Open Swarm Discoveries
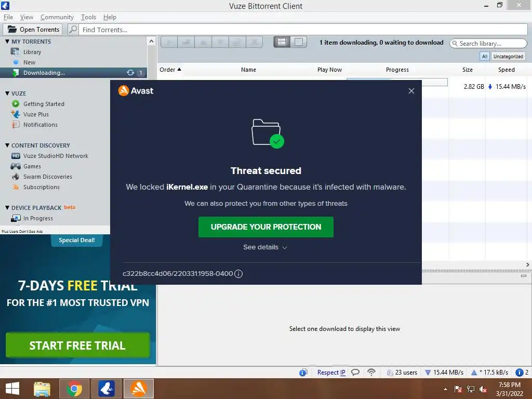The image size is (532, 399). tap(47, 177)
